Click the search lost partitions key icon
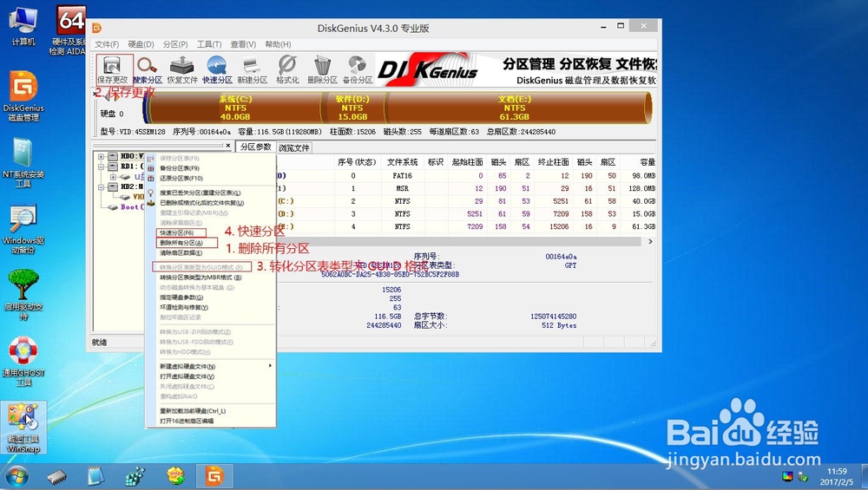The width and height of the screenshot is (868, 490). 150,193
